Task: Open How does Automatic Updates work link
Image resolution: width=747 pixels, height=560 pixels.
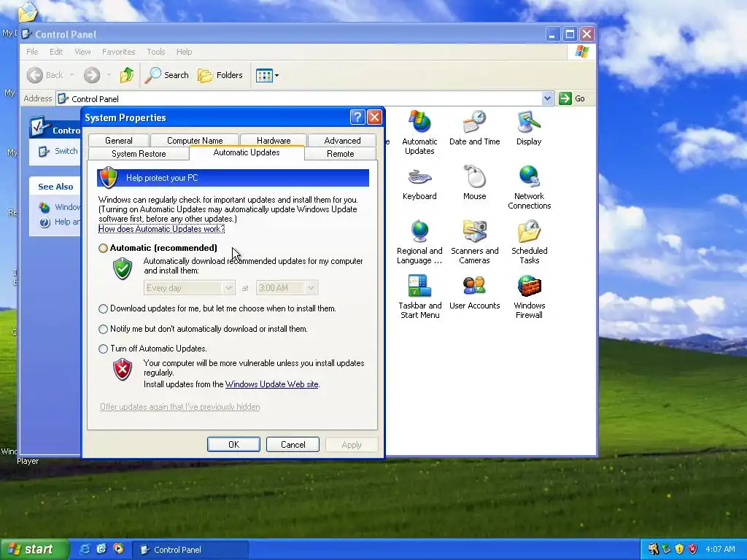Action: [x=161, y=229]
